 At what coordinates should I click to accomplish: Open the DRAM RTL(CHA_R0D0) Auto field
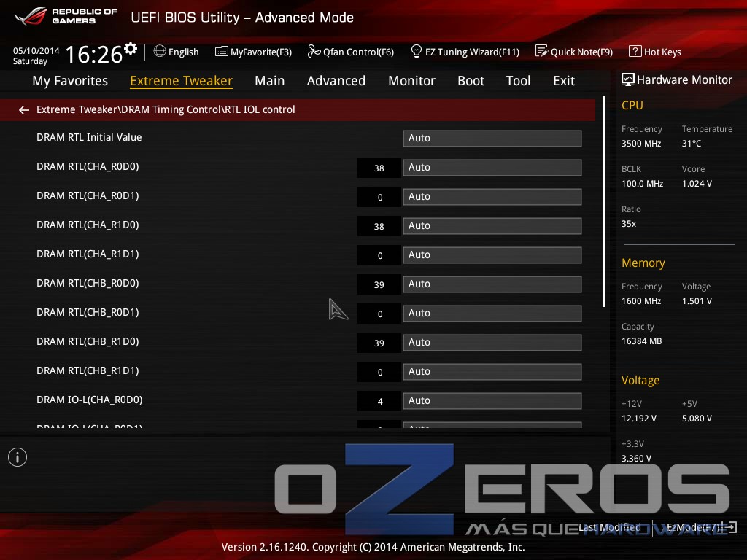click(492, 168)
